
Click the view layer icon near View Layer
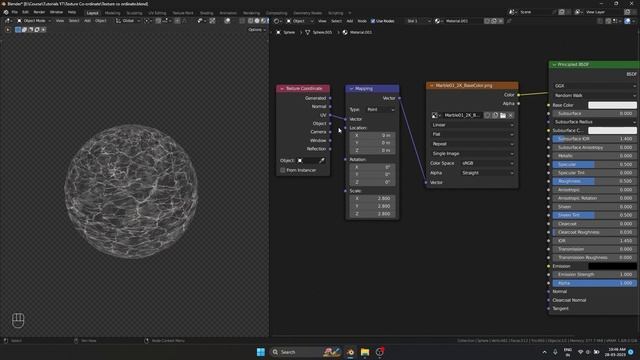tap(578, 12)
